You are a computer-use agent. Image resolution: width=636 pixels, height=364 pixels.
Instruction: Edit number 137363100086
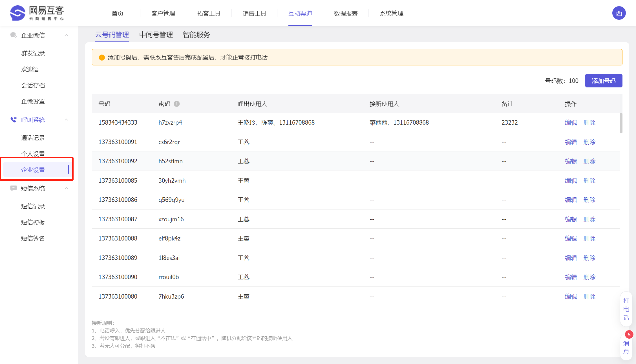pyautogui.click(x=571, y=200)
